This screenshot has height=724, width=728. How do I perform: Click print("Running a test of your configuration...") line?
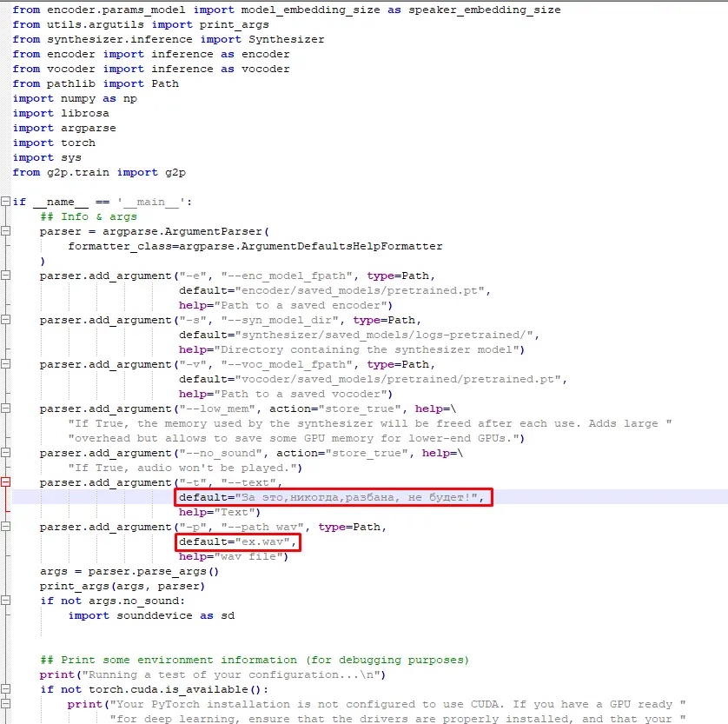coord(213,674)
